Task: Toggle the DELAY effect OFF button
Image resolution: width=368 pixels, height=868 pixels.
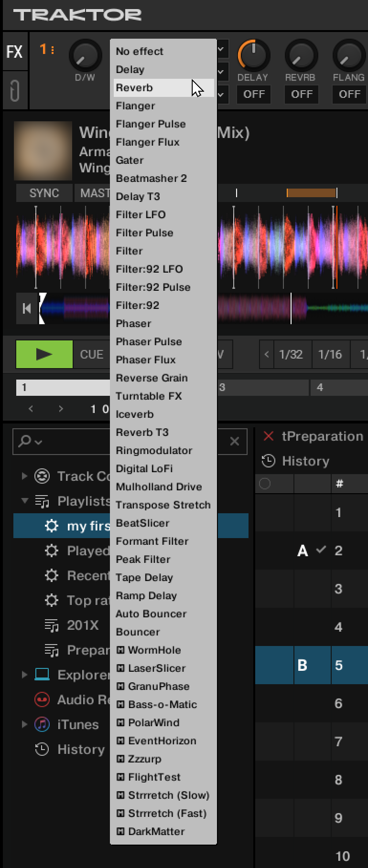Action: coord(254,94)
